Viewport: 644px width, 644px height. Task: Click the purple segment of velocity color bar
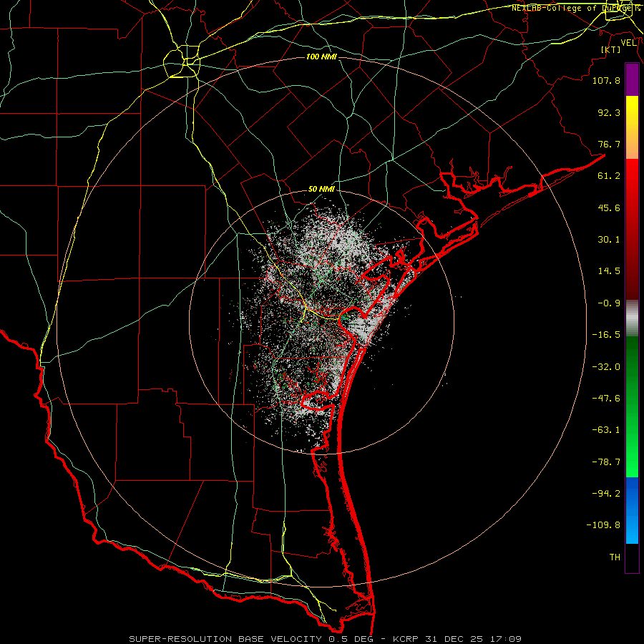(632, 79)
